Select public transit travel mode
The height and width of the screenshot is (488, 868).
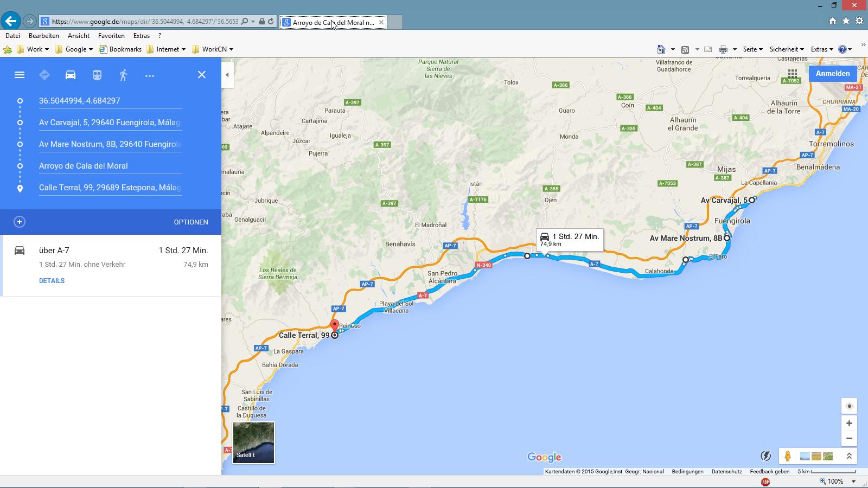point(97,75)
